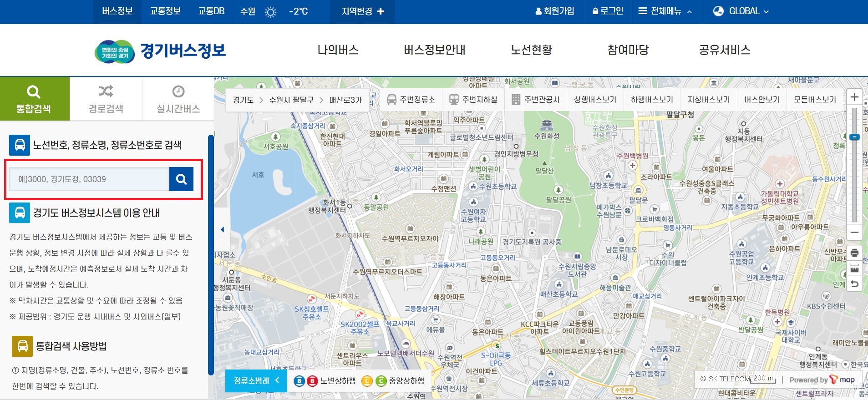This screenshot has width=868, height=400.
Task: Click the -2℃ temperature reading
Action: point(299,11)
